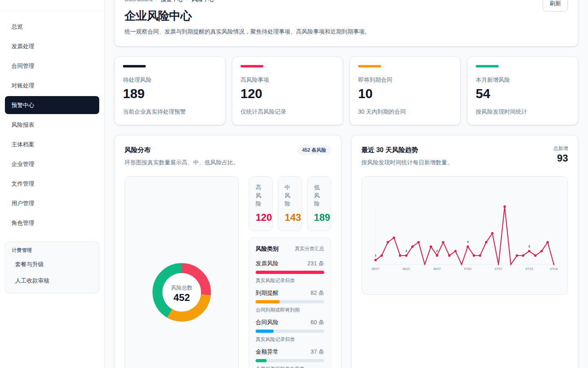Image resolution: width=588 pixels, height=368 pixels.
Task: Click the 金额异常 green progress bar
Action: (x=261, y=361)
